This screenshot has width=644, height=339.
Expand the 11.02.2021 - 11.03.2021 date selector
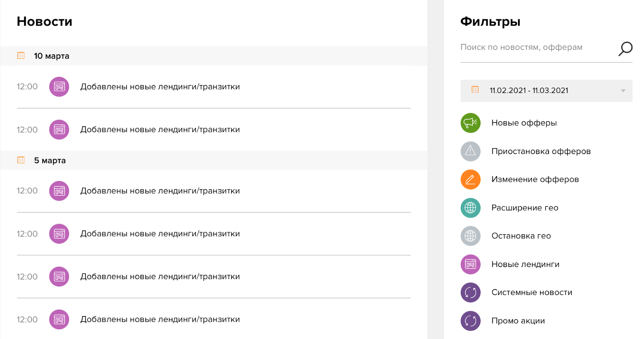(529, 90)
